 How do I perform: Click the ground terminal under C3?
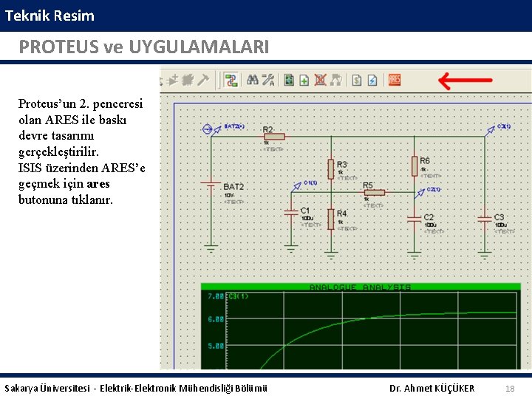point(485,255)
